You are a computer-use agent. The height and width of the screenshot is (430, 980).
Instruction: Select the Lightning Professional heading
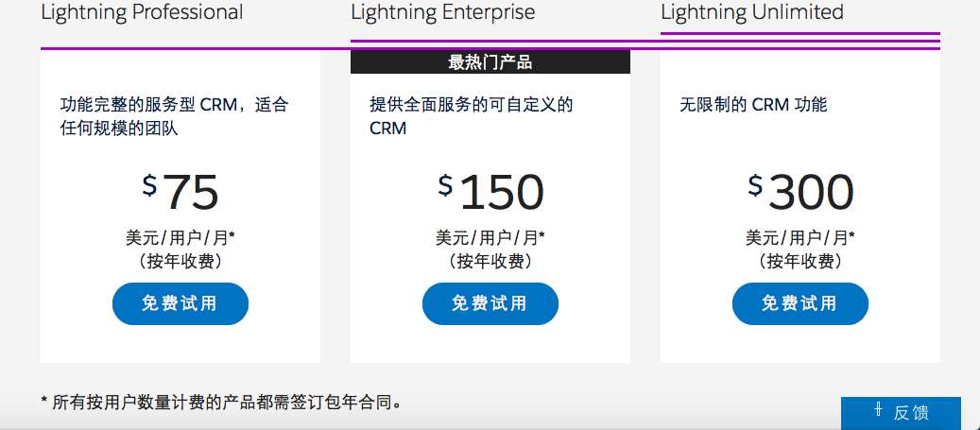142,12
